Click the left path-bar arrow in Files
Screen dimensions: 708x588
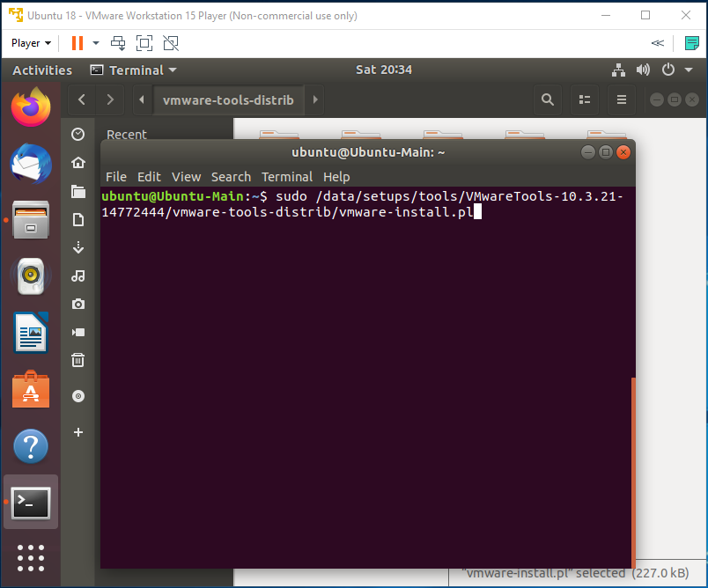click(142, 99)
